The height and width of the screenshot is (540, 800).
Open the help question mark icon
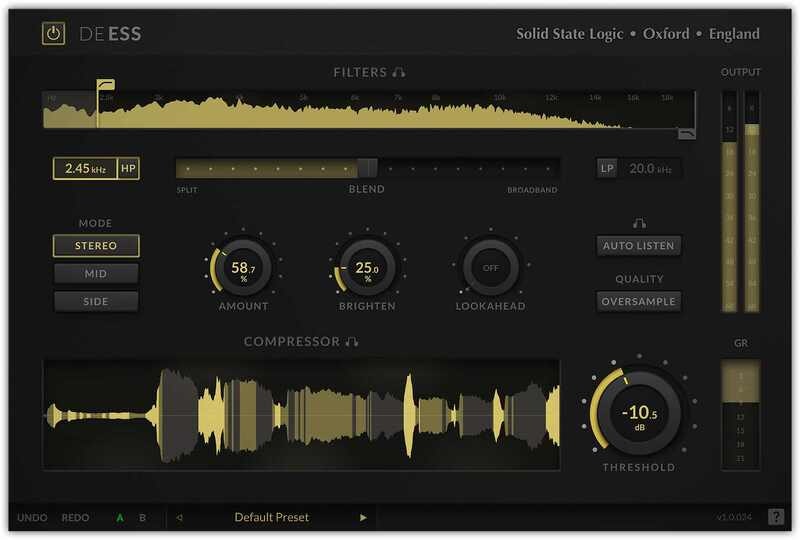tap(776, 517)
